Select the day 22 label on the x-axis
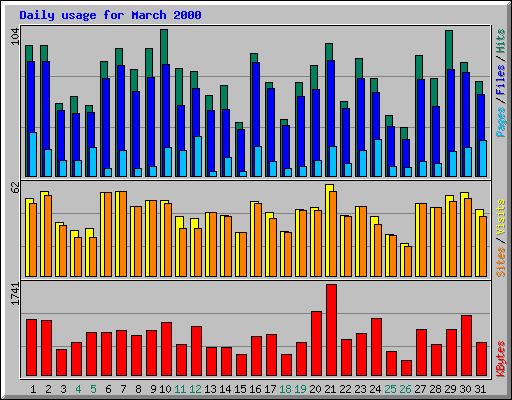The width and height of the screenshot is (512, 400). (345, 389)
